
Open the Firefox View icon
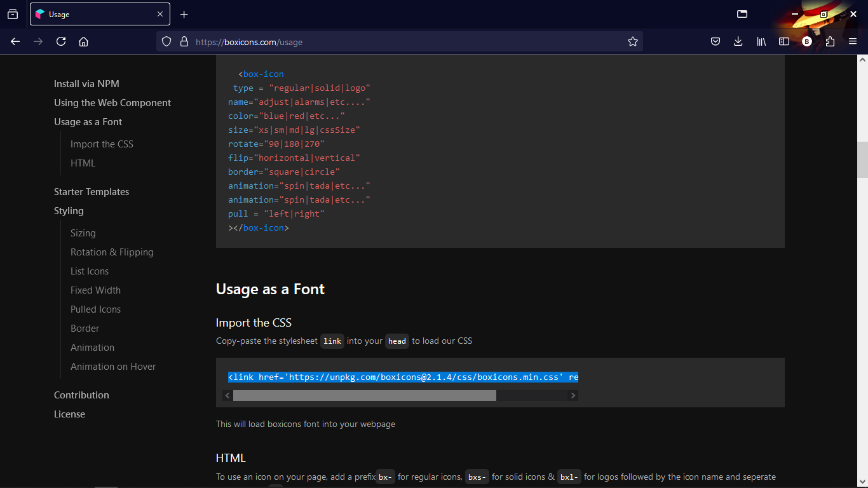[13, 14]
